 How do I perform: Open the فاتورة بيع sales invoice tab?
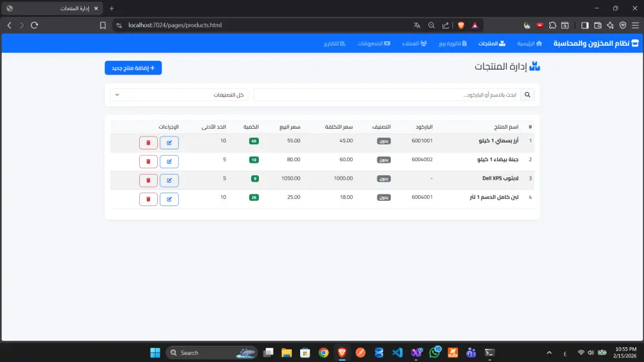[x=453, y=44]
